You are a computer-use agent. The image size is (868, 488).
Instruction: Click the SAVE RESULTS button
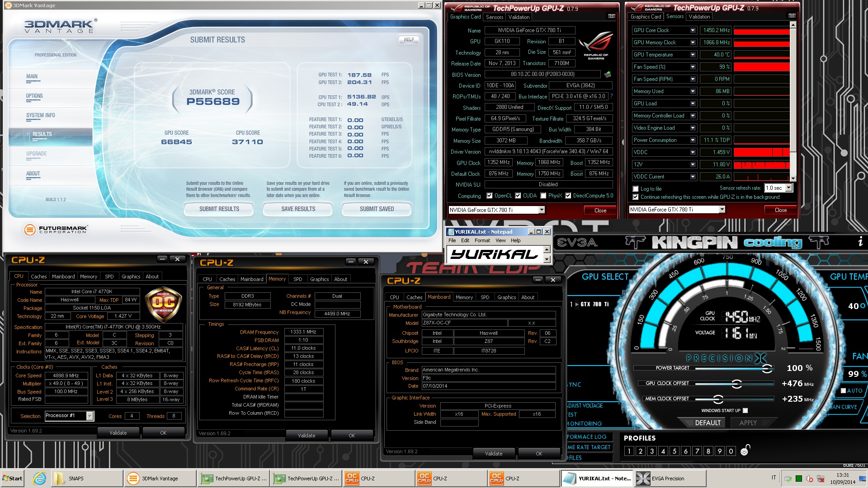[x=298, y=209]
